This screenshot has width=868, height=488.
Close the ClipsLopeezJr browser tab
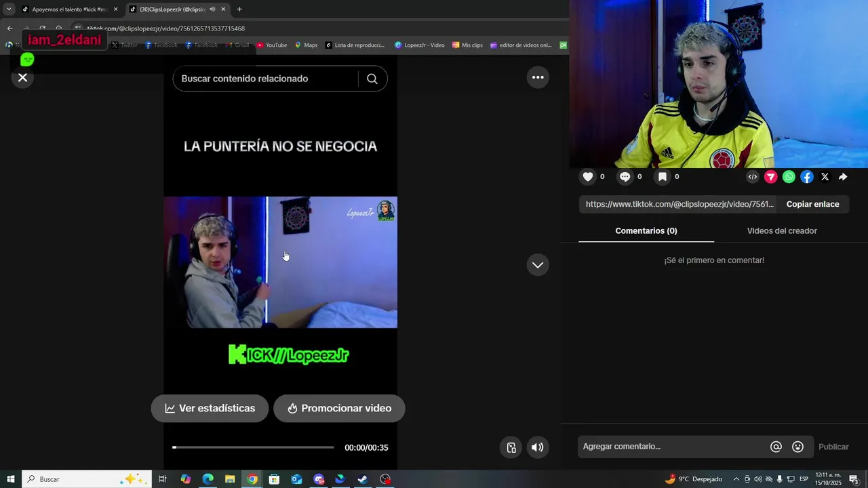coord(223,9)
